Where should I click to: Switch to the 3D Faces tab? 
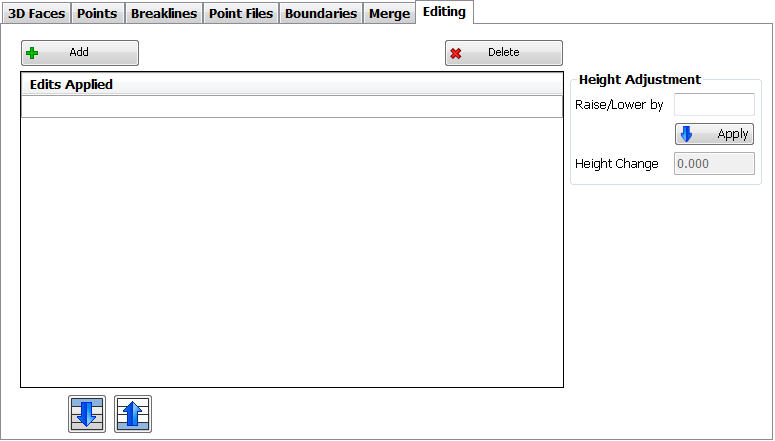tap(36, 13)
